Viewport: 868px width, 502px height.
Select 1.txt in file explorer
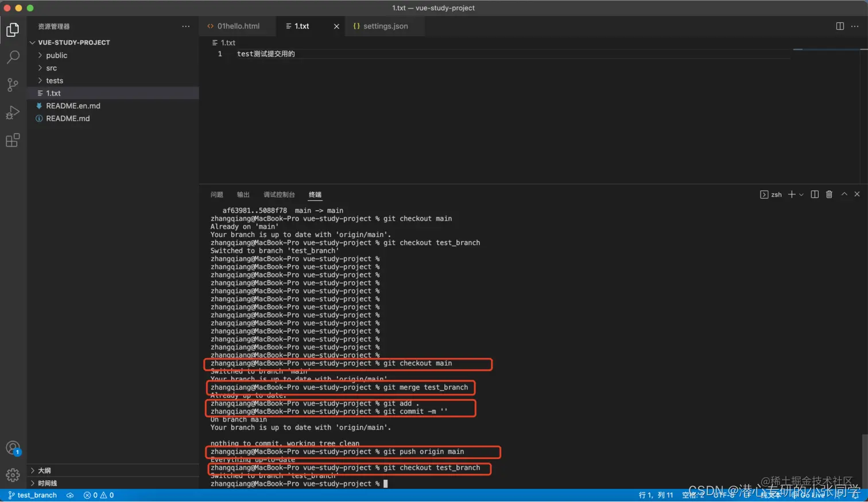[x=113, y=93]
